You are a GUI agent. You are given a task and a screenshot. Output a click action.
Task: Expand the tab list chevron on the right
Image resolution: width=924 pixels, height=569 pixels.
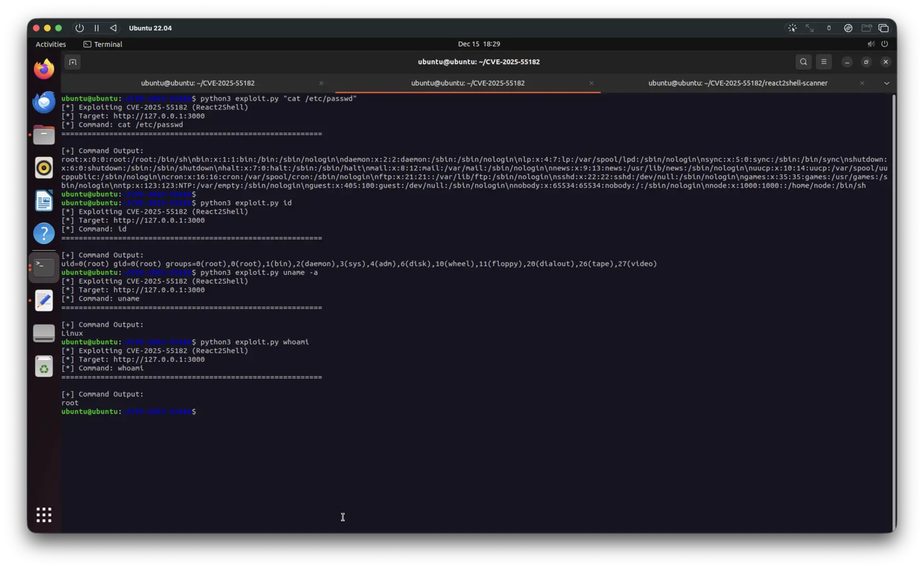887,83
